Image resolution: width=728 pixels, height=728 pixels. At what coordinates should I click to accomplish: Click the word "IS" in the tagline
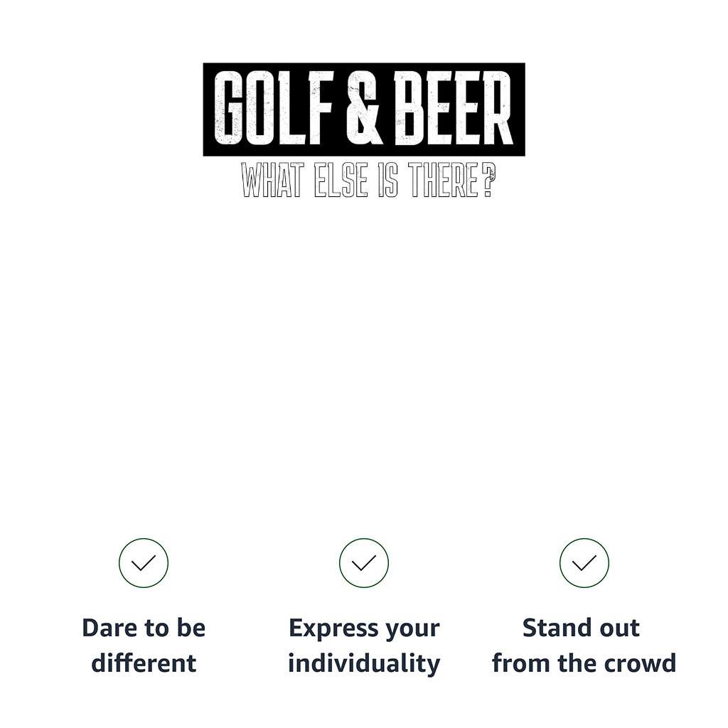(x=387, y=181)
